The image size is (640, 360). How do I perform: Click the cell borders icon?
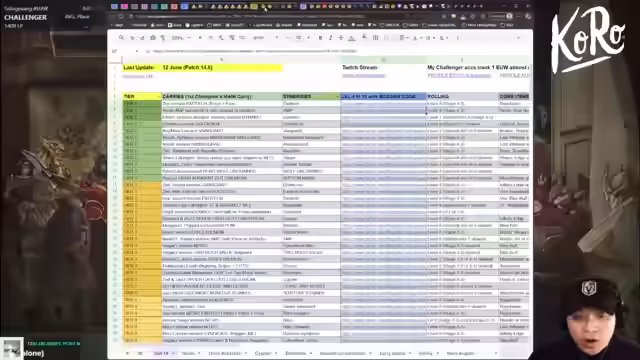point(376,38)
